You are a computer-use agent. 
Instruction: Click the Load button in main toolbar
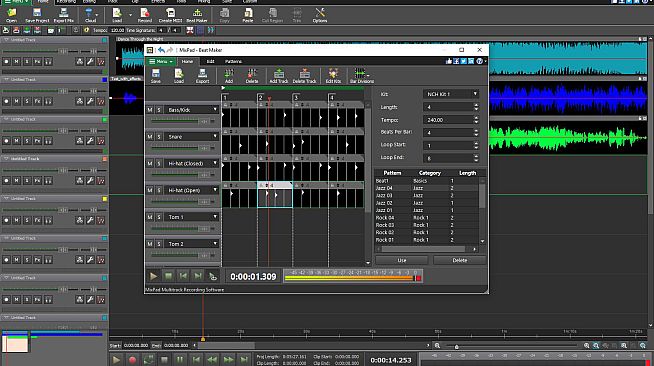click(117, 15)
